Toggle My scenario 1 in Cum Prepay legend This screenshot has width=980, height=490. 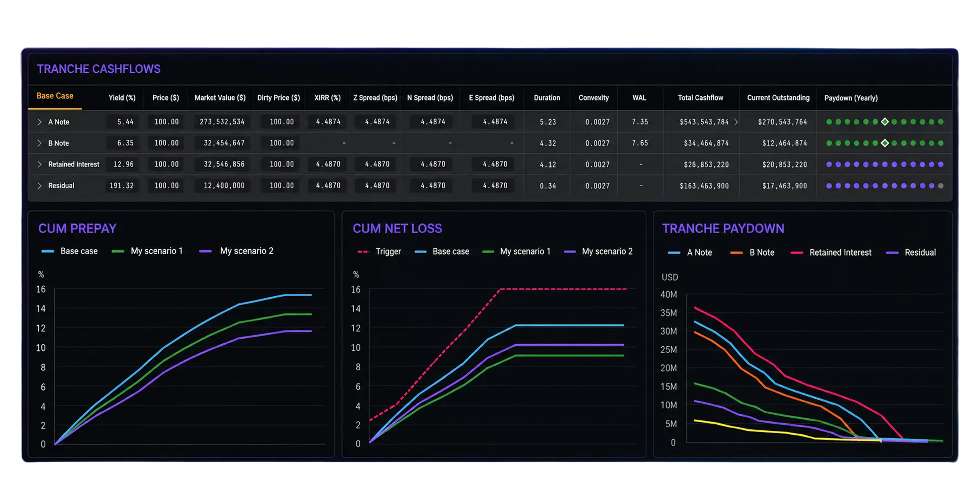(x=147, y=251)
